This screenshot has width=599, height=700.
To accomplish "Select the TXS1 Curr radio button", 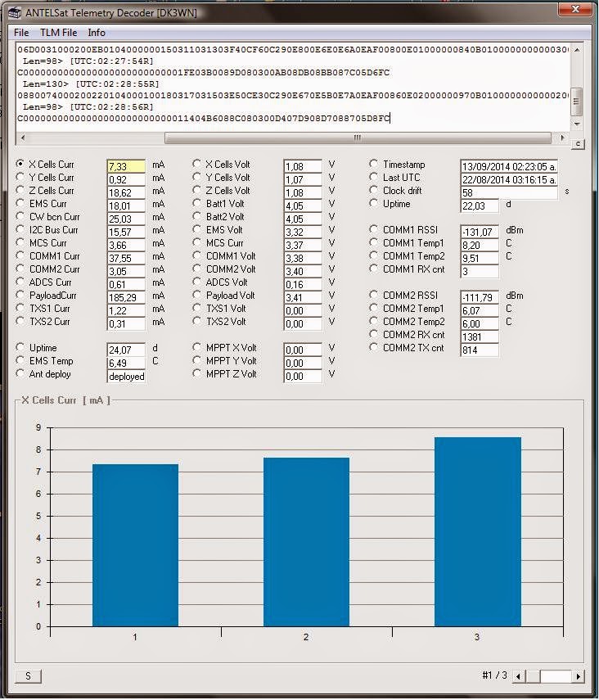I will (20, 308).
